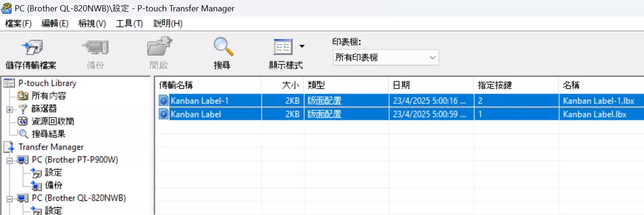Sort by the 傳輸名稱 column header
Image resolution: width=644 pixels, height=215 pixels.
[x=208, y=85]
